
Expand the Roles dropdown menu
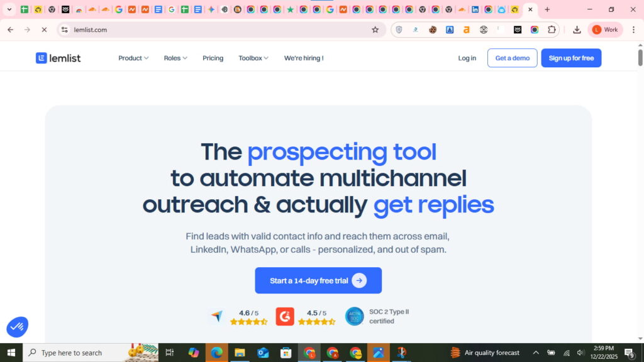pos(175,58)
